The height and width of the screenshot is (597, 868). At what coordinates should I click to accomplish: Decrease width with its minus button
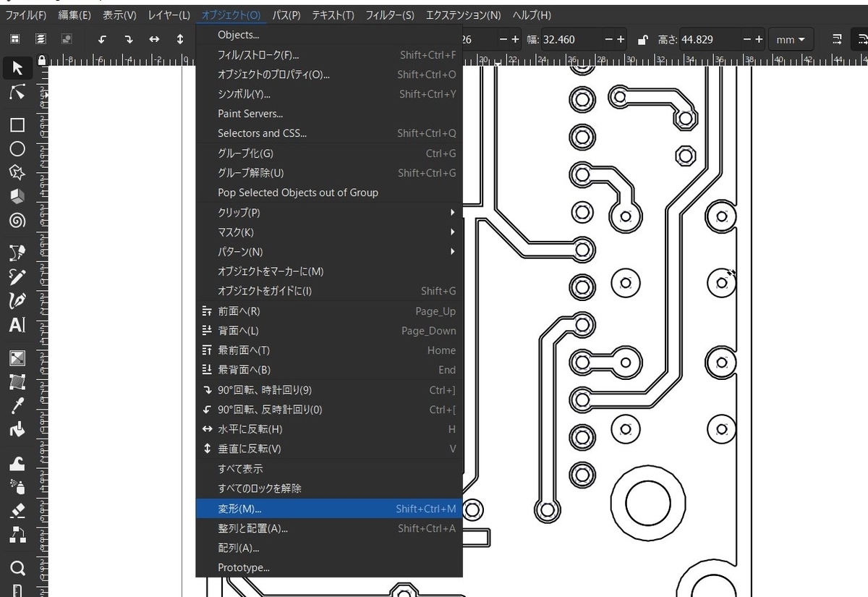pos(609,40)
